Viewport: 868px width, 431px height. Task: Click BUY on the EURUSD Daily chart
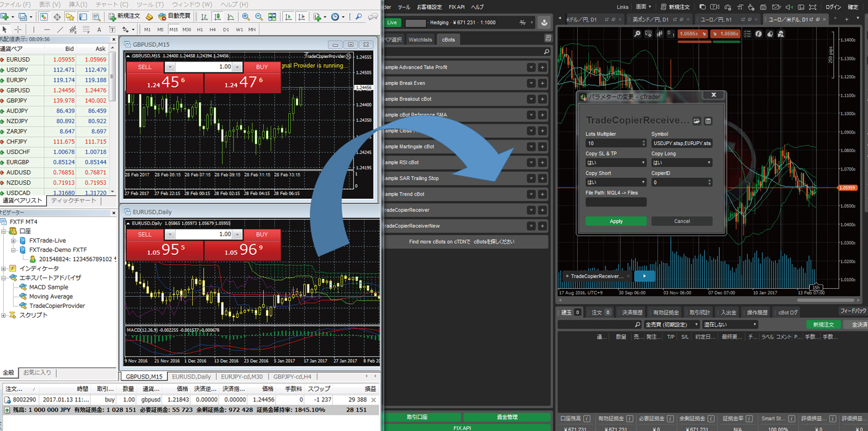[x=262, y=234]
